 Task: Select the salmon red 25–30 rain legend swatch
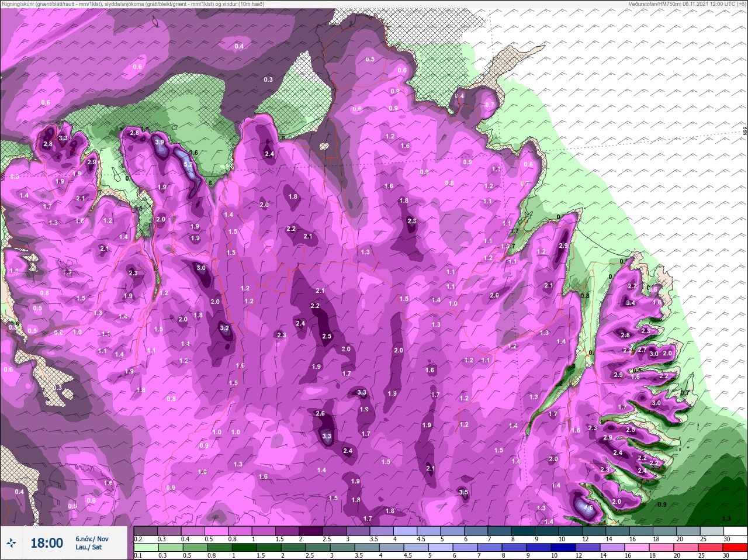point(712,548)
